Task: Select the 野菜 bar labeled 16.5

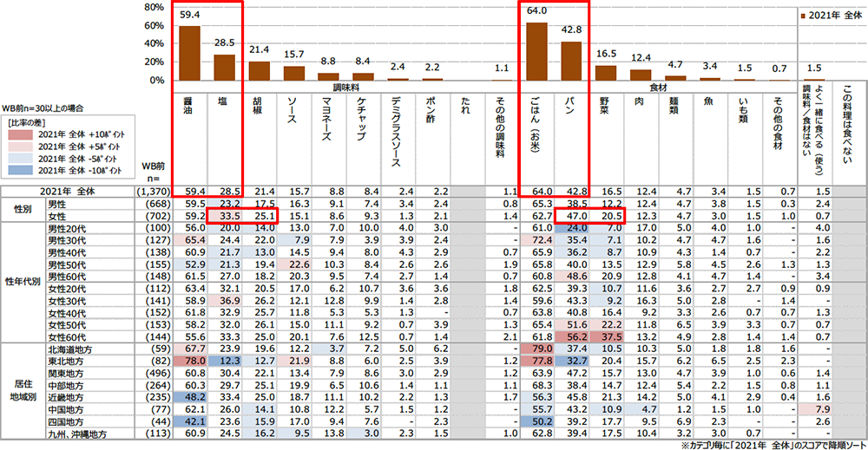Action: (x=605, y=73)
